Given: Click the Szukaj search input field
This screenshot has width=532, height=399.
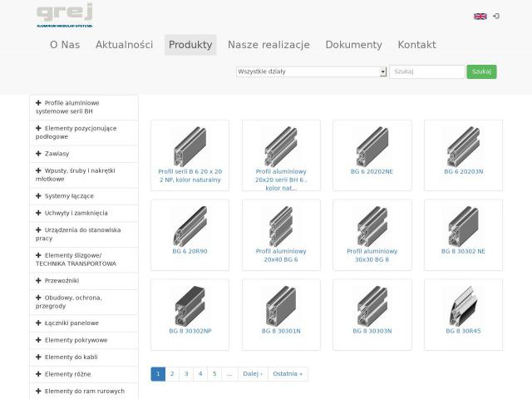Looking at the screenshot, I should point(426,71).
